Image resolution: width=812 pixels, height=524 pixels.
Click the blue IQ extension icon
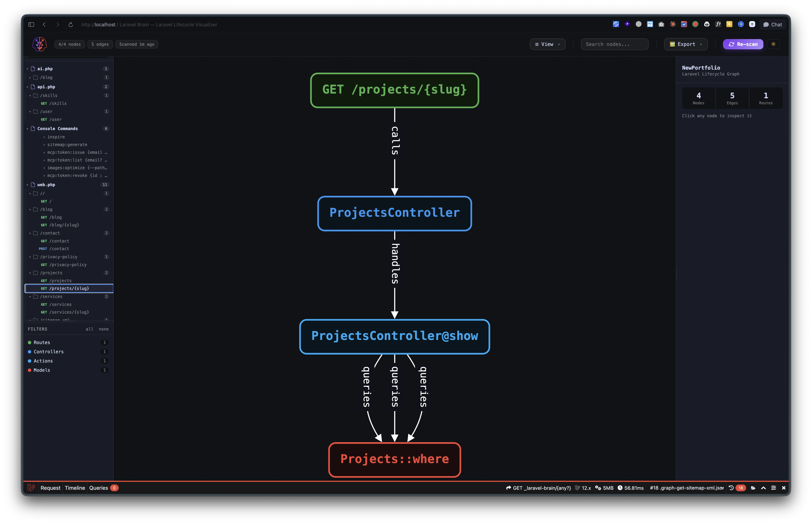click(x=741, y=24)
